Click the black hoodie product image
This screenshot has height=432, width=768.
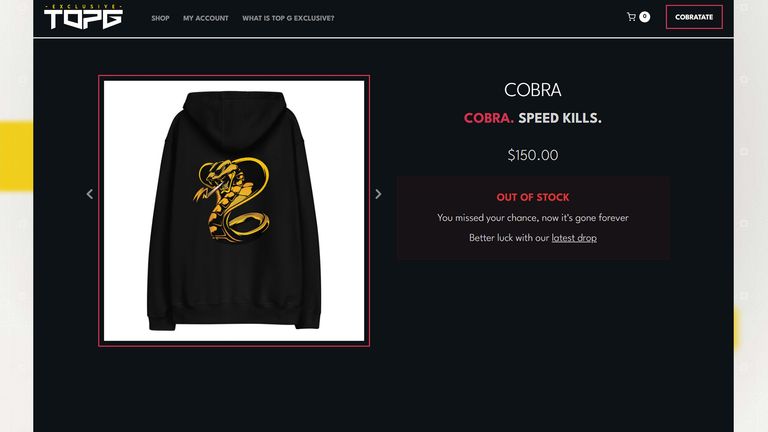[234, 211]
